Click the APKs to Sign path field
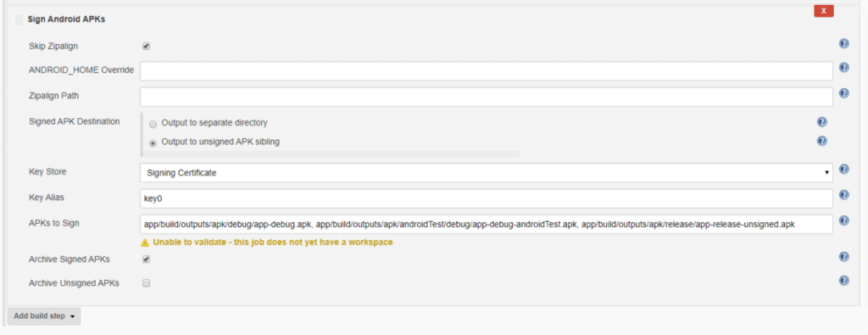 click(487, 224)
